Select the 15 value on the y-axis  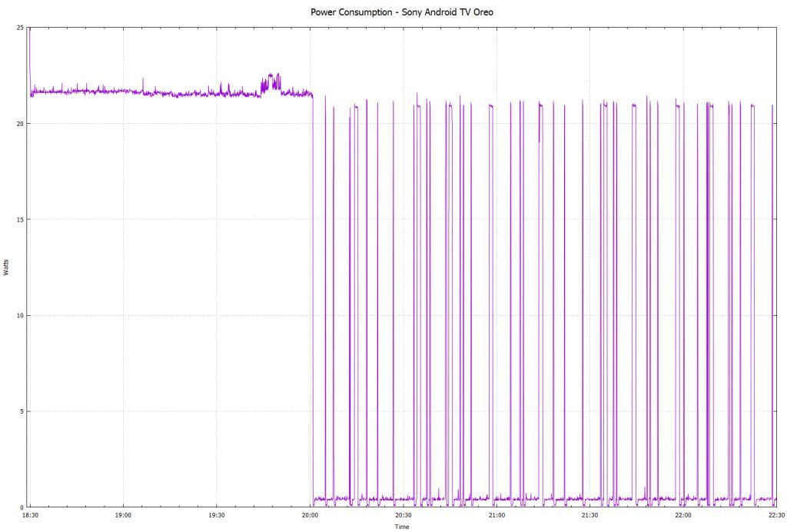tap(18, 219)
